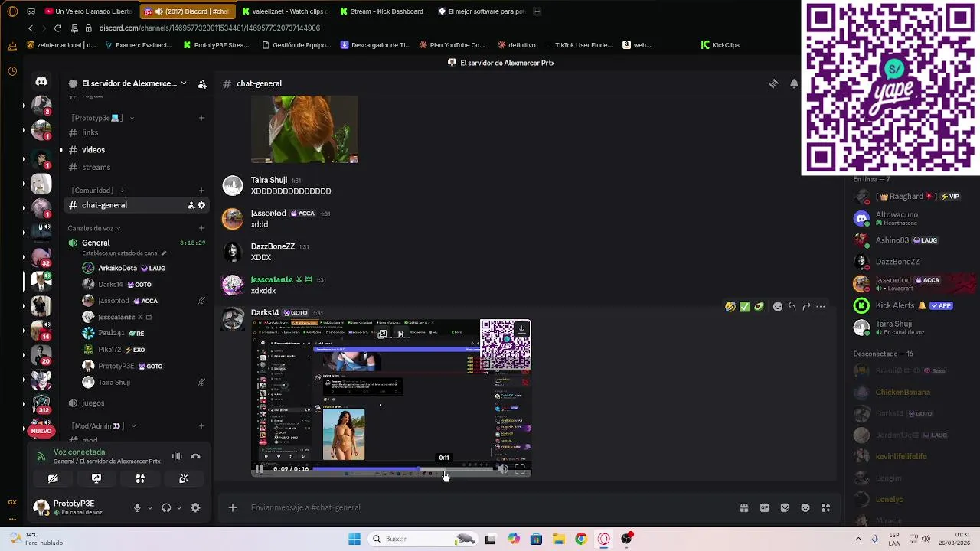Set voice channel status text
Screen dimensions: 980x551
coord(124,253)
